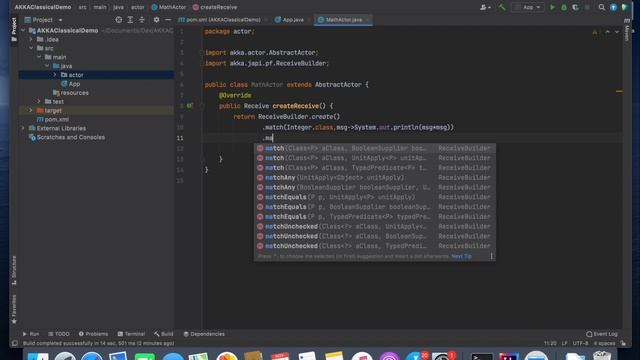The height and width of the screenshot is (360, 640).
Task: Toggle the Favorites side tool button
Action: tap(14, 309)
